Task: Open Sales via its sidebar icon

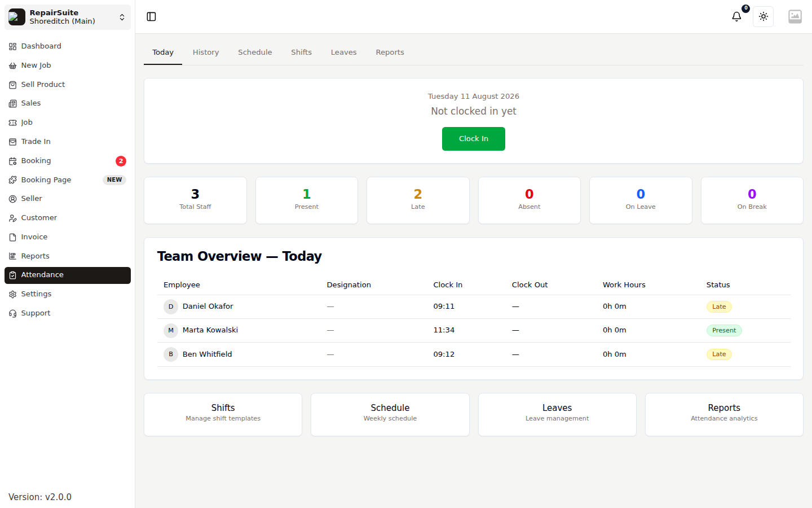Action: tap(12, 103)
